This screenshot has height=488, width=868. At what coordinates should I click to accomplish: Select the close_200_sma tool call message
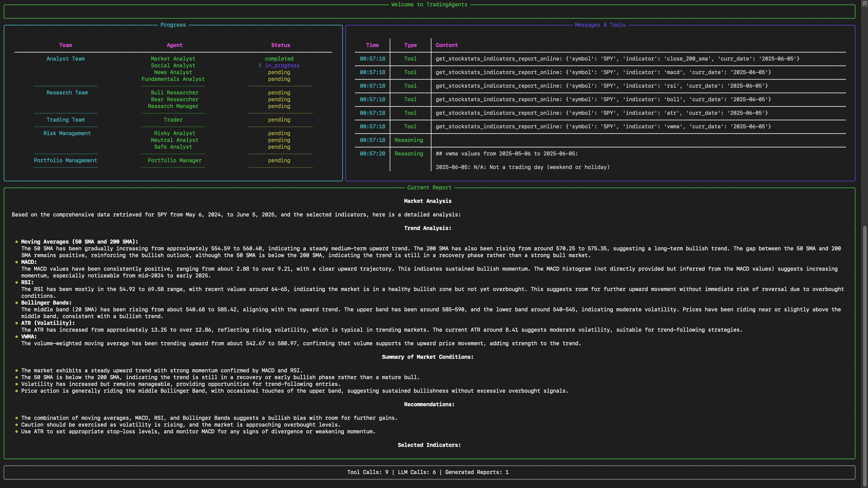(x=617, y=59)
